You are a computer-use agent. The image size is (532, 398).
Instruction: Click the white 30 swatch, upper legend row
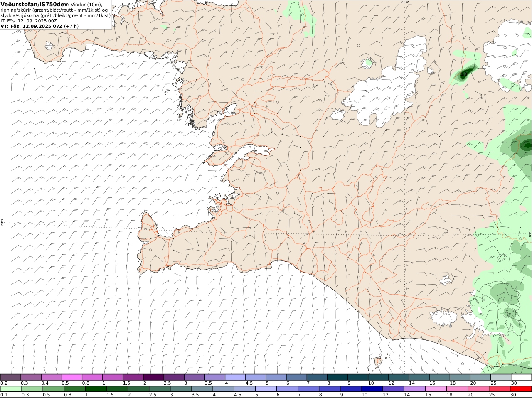(x=521, y=377)
